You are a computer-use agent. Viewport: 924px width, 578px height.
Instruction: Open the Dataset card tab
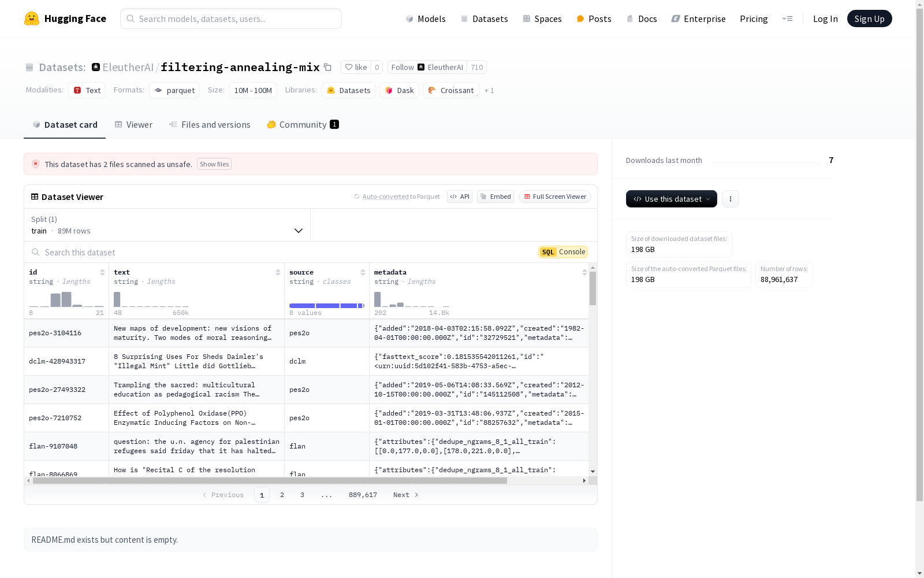point(65,125)
